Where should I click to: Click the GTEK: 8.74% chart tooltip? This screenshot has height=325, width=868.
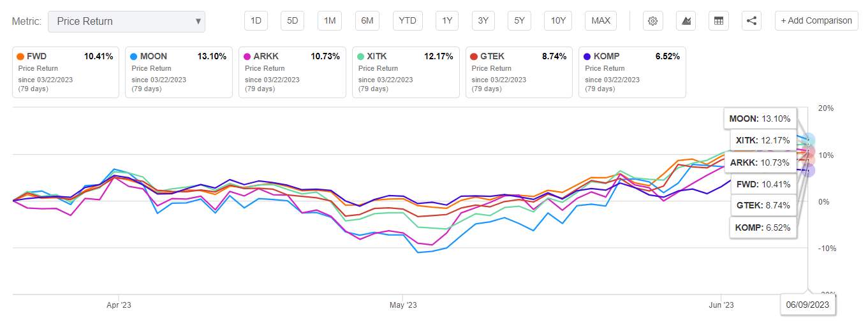tap(763, 205)
